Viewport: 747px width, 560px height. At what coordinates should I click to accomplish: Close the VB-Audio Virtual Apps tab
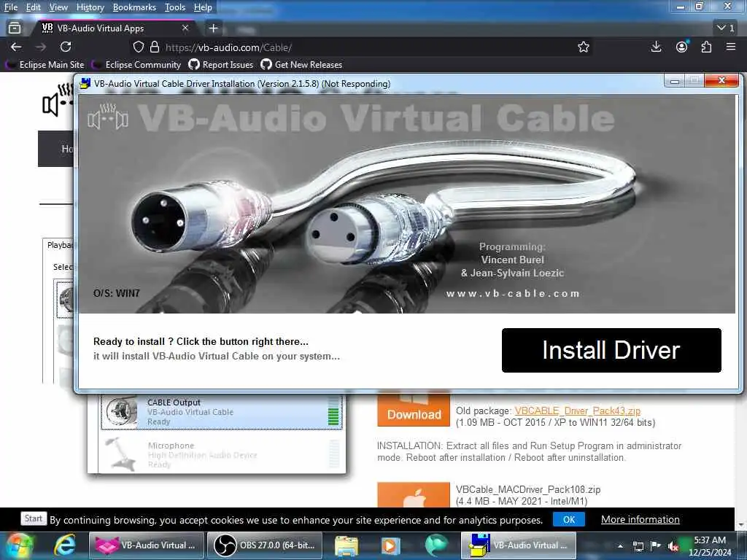185,28
